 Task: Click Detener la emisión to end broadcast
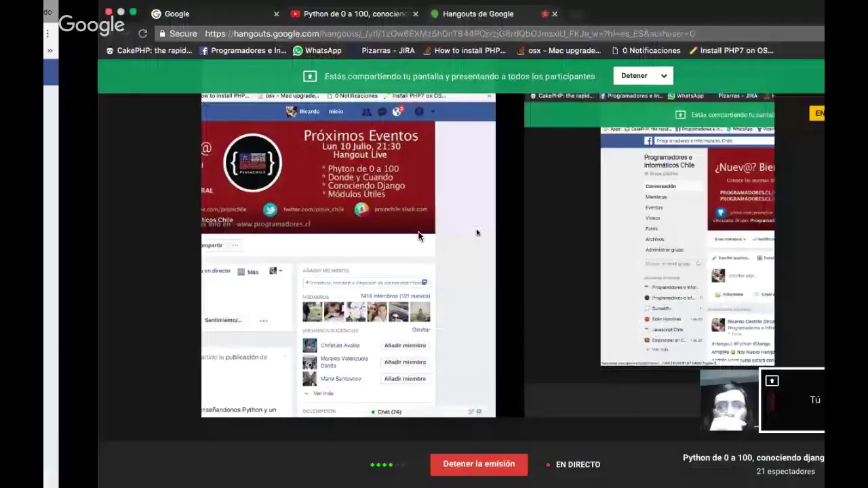click(479, 464)
